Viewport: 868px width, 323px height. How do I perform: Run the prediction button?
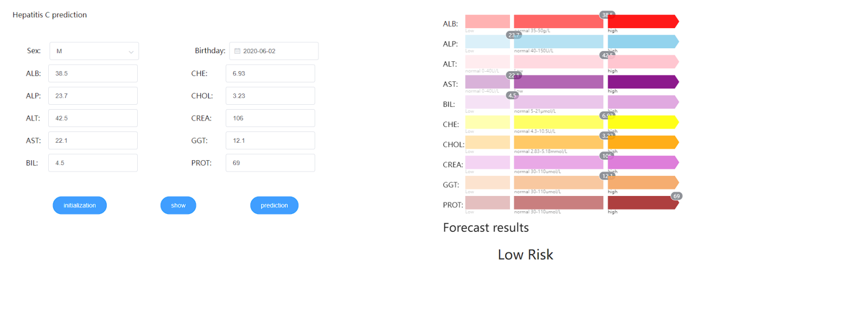(274, 205)
